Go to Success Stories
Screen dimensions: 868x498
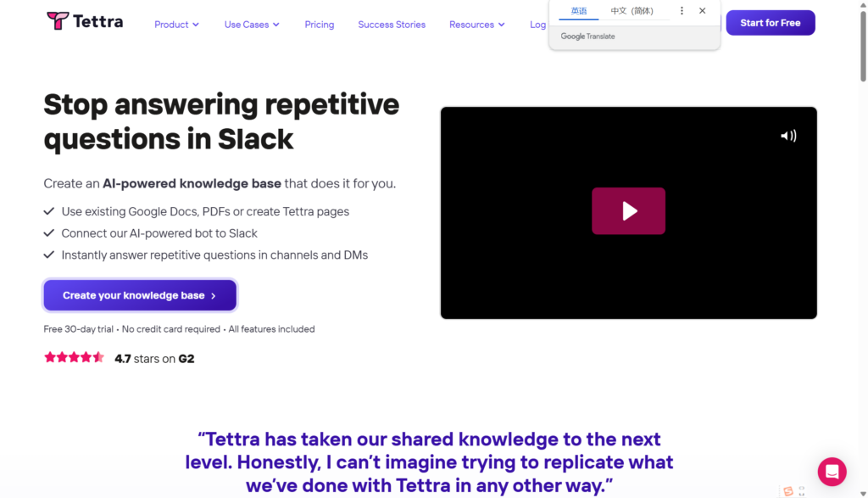pos(392,25)
